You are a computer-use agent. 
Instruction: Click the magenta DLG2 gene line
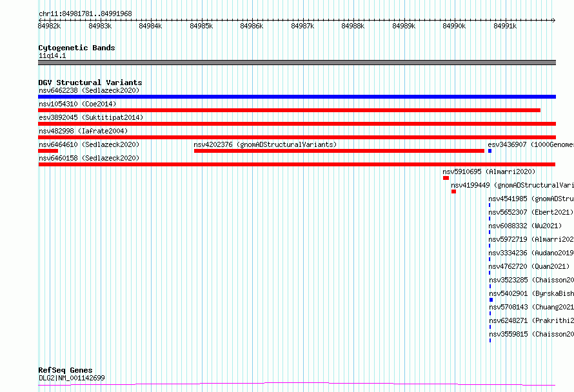[x=297, y=384]
